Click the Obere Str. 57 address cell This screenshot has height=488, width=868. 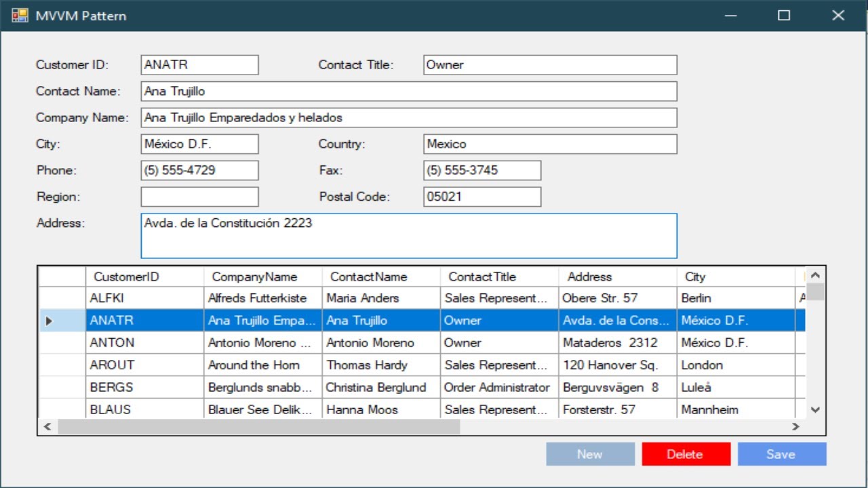618,298
